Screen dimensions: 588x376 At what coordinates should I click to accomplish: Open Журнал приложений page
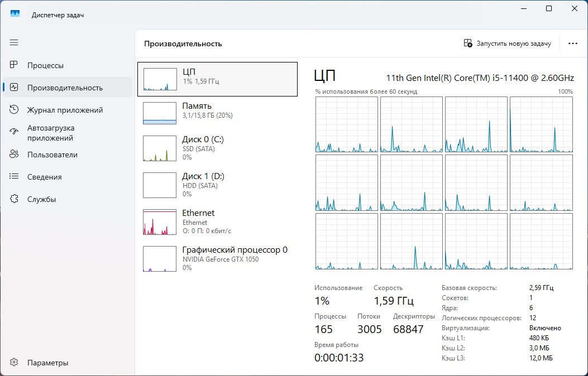click(x=68, y=110)
